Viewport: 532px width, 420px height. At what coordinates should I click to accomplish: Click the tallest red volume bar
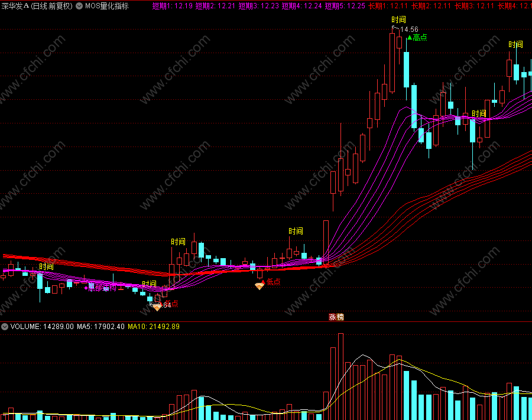pos(340,377)
